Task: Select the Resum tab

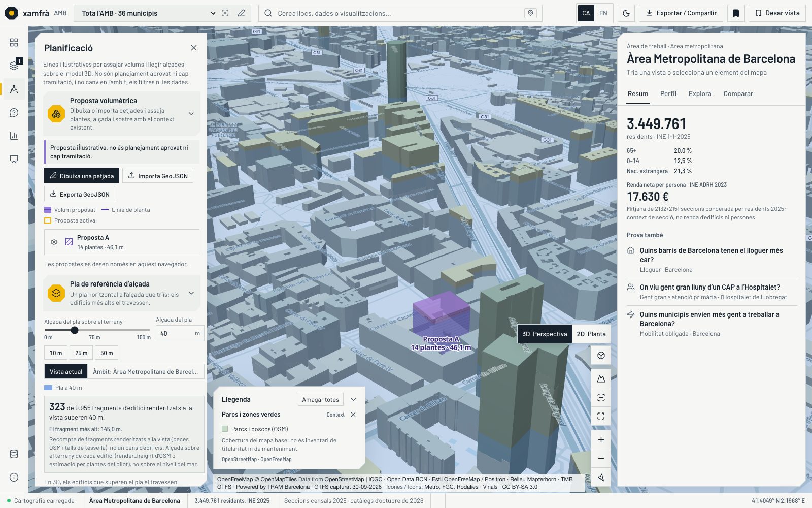Action: click(638, 93)
